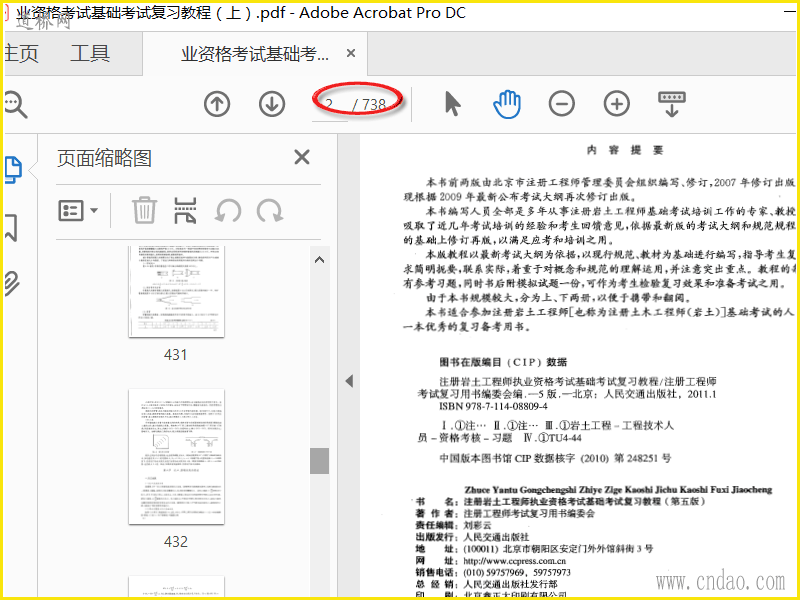Click the http://www.ccpress.com.cn URL text

[514, 561]
